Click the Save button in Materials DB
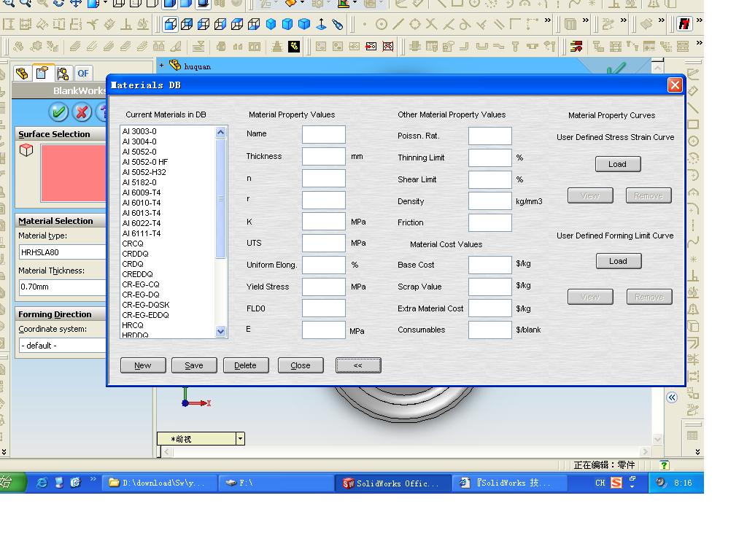 [x=194, y=365]
